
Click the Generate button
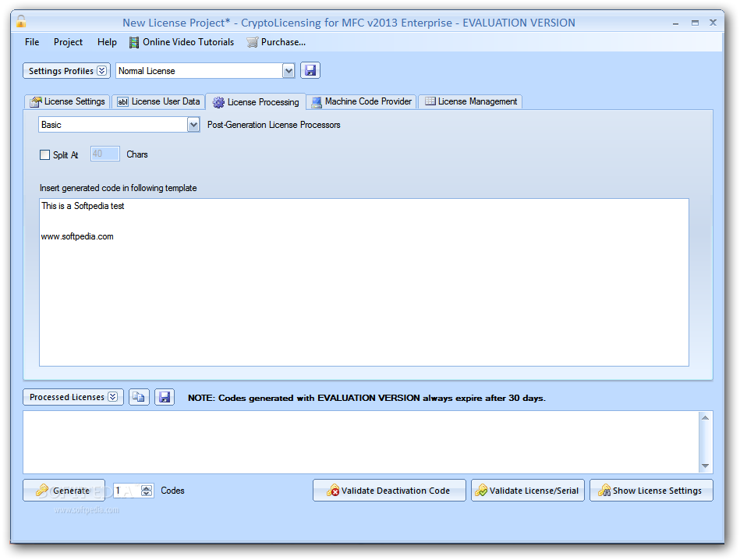click(x=64, y=491)
